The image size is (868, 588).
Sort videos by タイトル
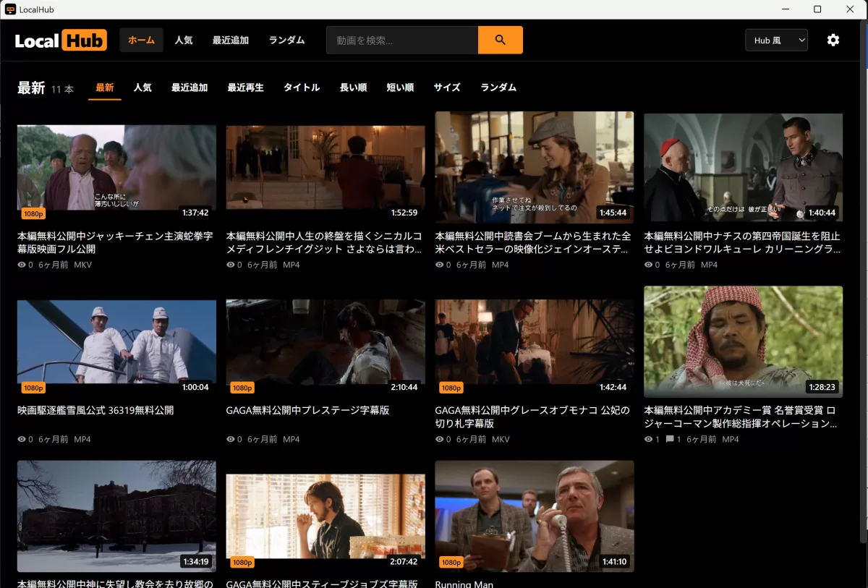click(x=302, y=88)
